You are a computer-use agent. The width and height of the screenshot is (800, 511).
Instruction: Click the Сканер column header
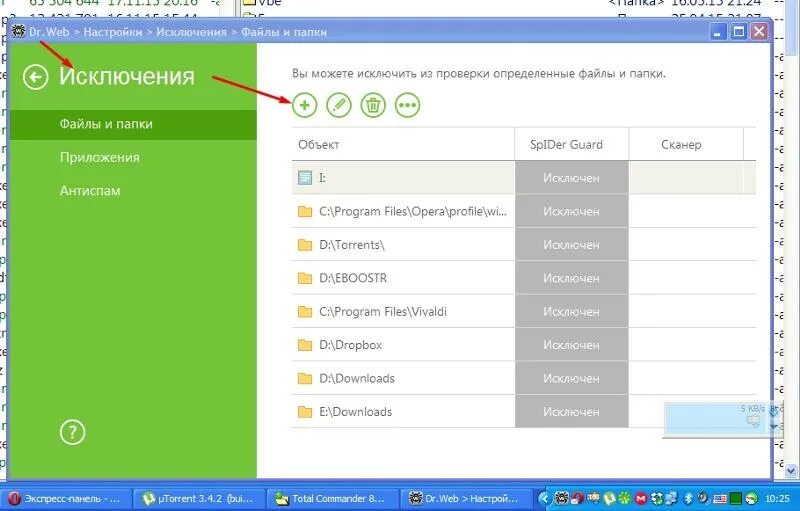(x=686, y=144)
